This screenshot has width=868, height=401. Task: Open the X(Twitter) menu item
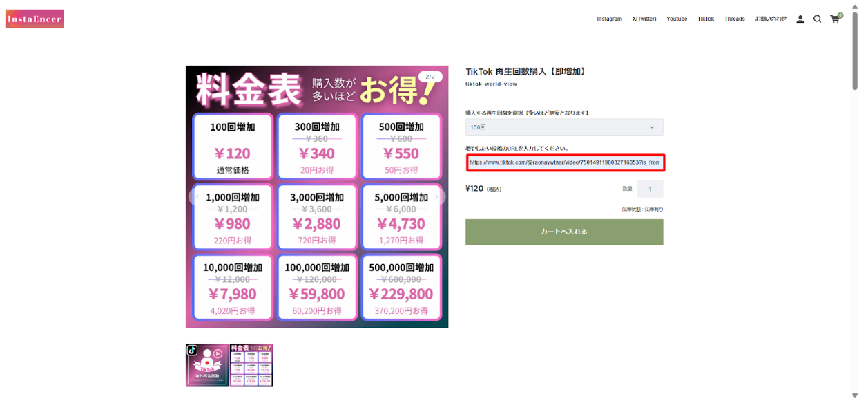click(x=644, y=19)
